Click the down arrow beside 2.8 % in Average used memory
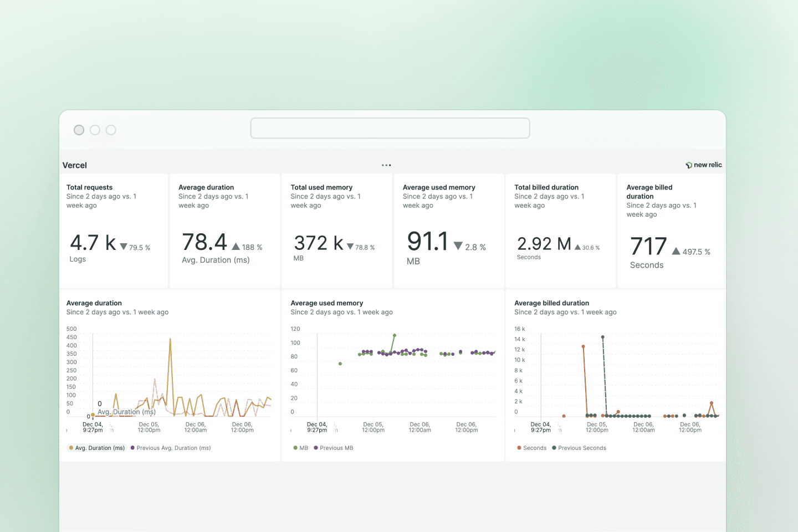Viewport: 798px width, 532px height. [458, 246]
